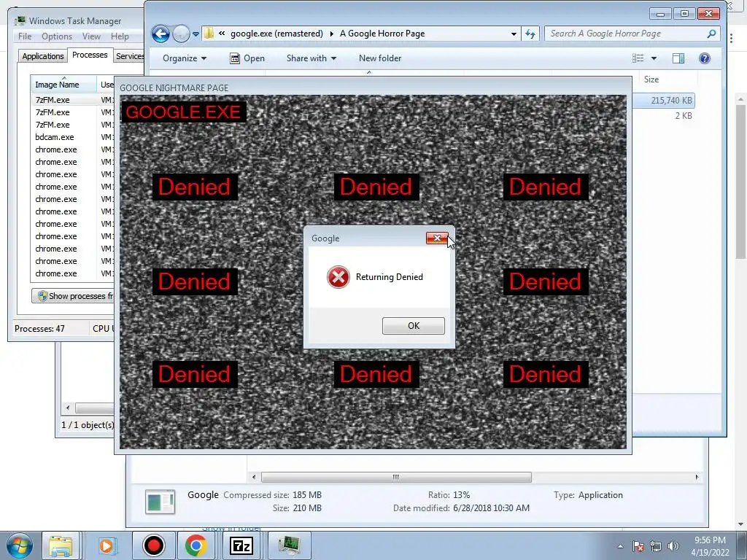Click scroll right arrow on 7-Zip scrollbar
This screenshot has height=560, width=747.
tap(697, 477)
